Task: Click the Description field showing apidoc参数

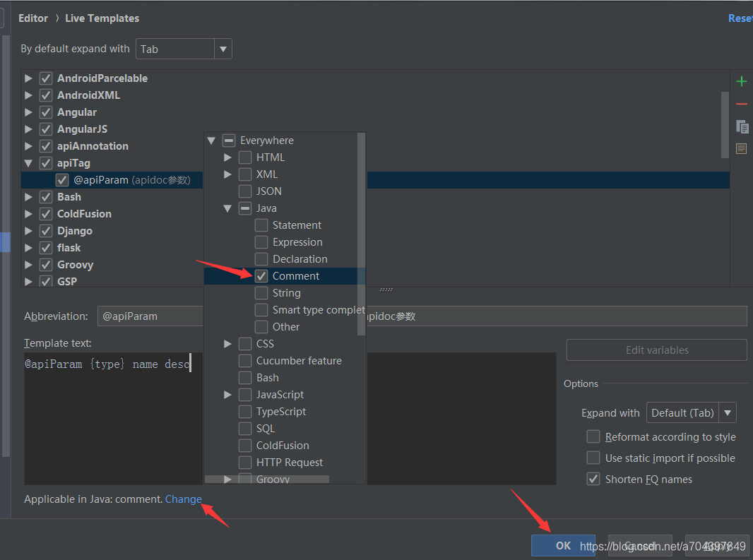Action: 557,316
